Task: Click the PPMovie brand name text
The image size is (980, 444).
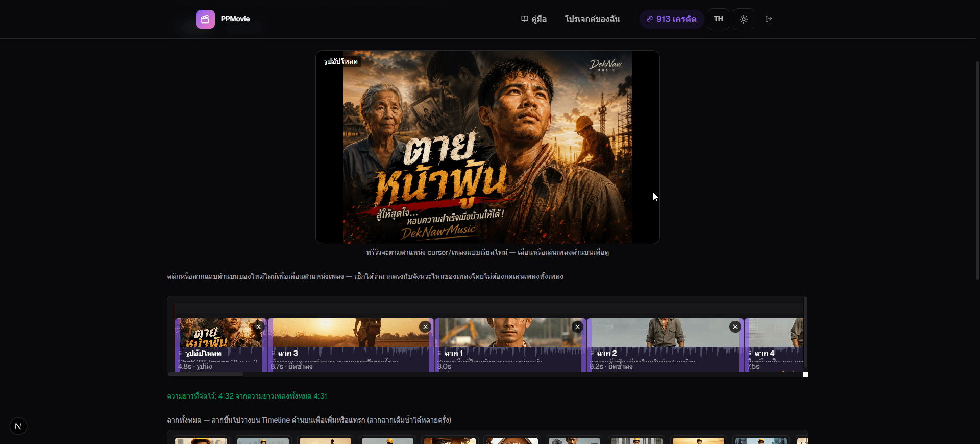Action: pos(235,19)
